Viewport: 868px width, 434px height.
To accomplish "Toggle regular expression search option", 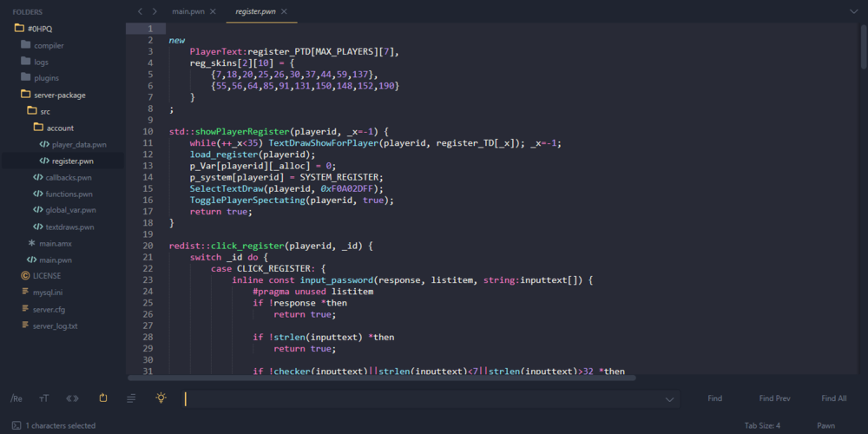I will pyautogui.click(x=16, y=398).
